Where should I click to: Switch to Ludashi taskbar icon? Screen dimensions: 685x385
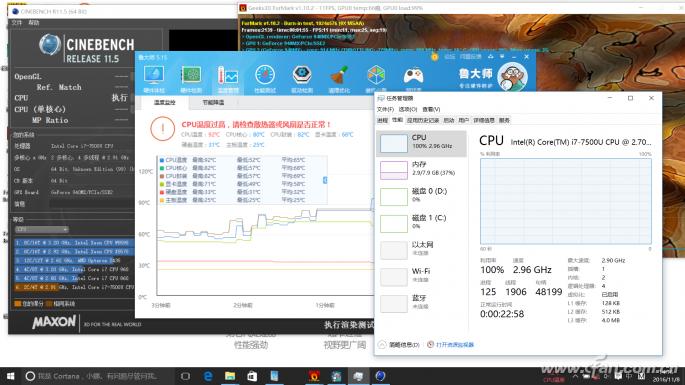(336, 376)
